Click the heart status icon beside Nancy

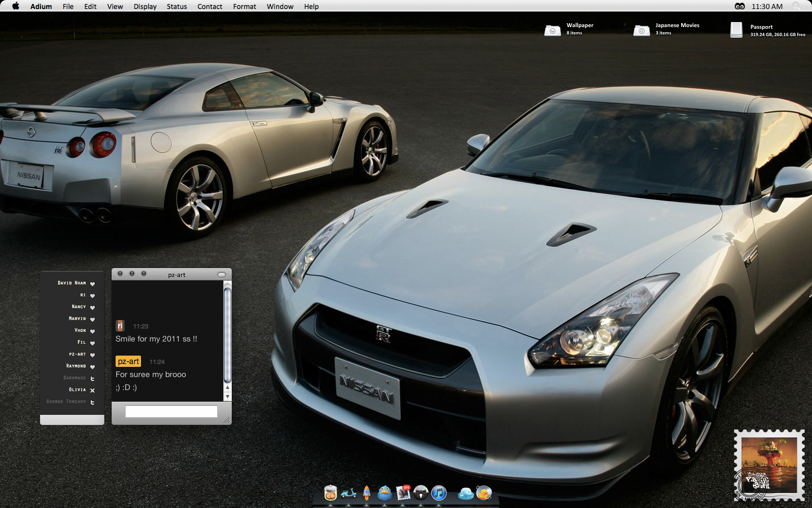92,308
